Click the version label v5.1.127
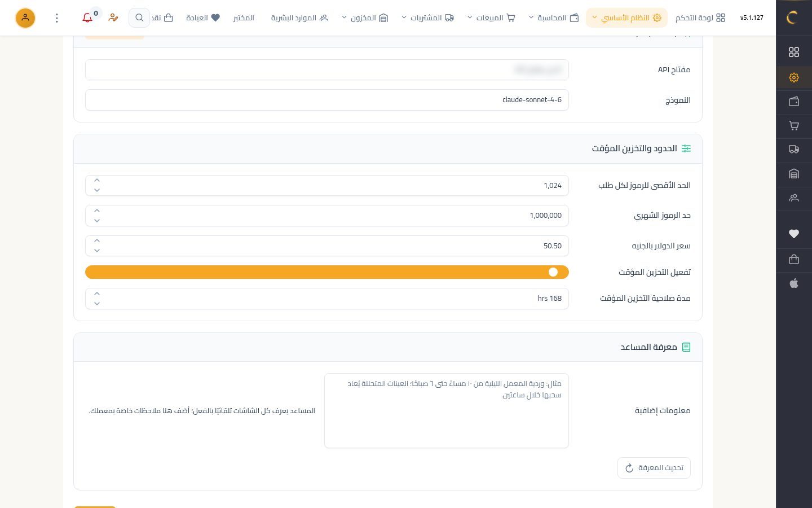Viewport: 812px width, 508px height. click(752, 18)
